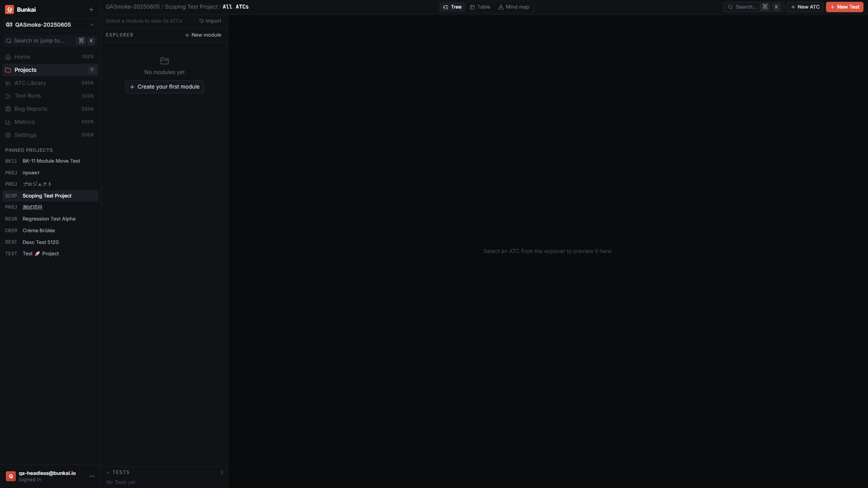This screenshot has width=868, height=488.
Task: Click Create your first module
Action: (x=165, y=87)
